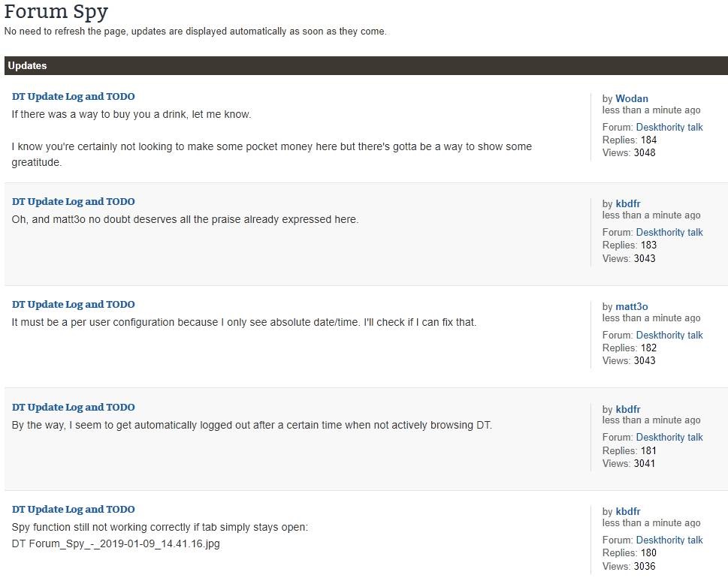The width and height of the screenshot is (728, 581).
Task: Open Deskthority talk from the second update
Action: [x=669, y=232]
